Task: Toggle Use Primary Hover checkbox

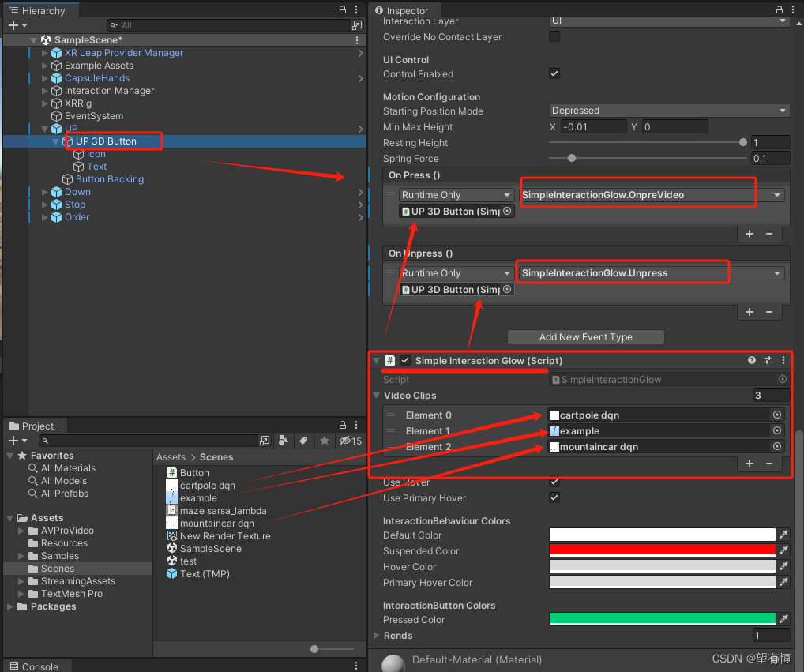Action: tap(554, 497)
